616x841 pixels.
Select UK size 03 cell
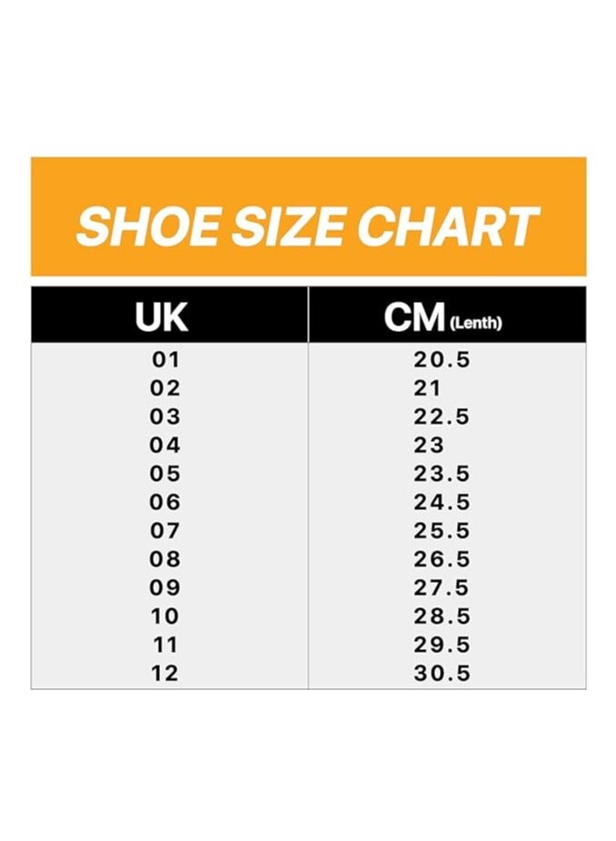click(x=166, y=417)
